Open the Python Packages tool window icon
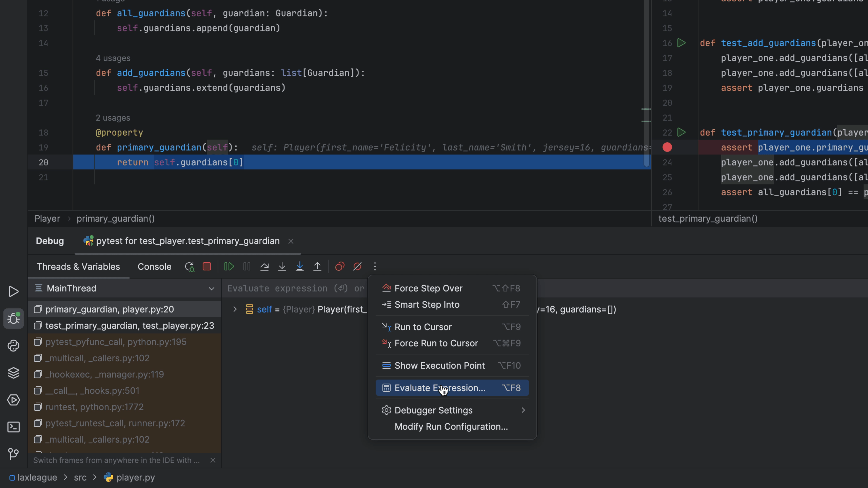 point(14,345)
